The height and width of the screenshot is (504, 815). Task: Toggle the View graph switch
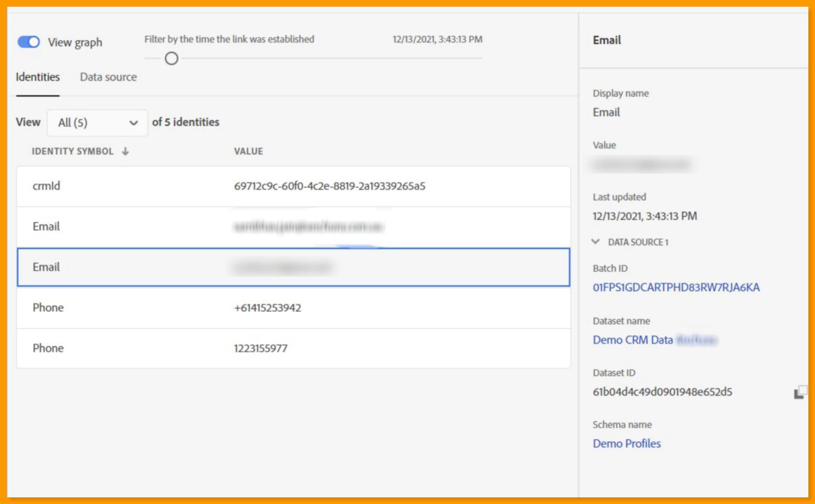pyautogui.click(x=29, y=42)
